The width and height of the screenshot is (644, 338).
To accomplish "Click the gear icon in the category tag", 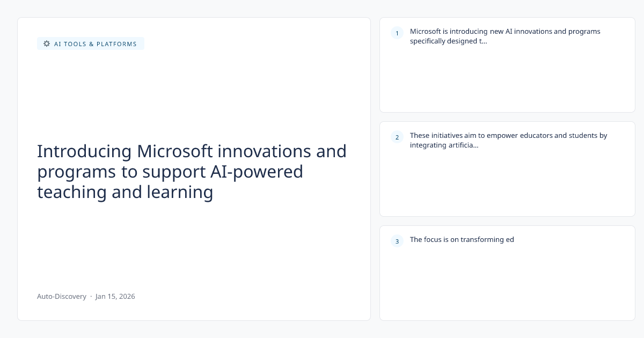I will click(47, 44).
